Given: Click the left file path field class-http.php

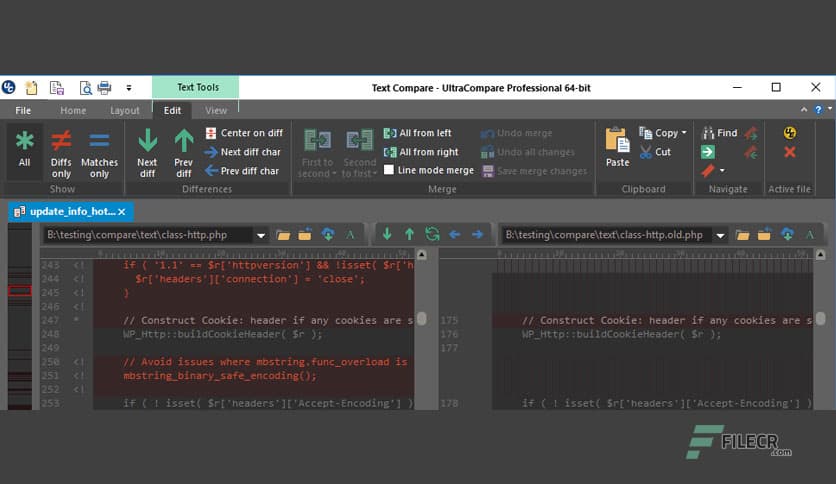Looking at the screenshot, I should tap(147, 235).
